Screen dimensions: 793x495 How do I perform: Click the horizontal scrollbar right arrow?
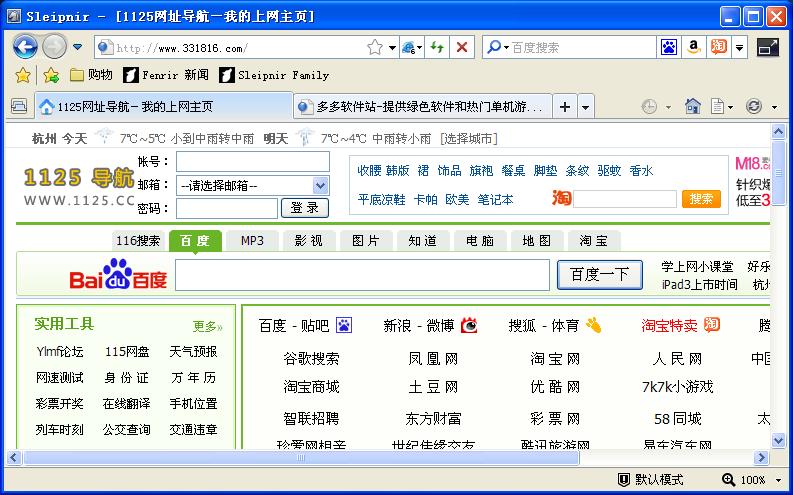tap(761, 458)
